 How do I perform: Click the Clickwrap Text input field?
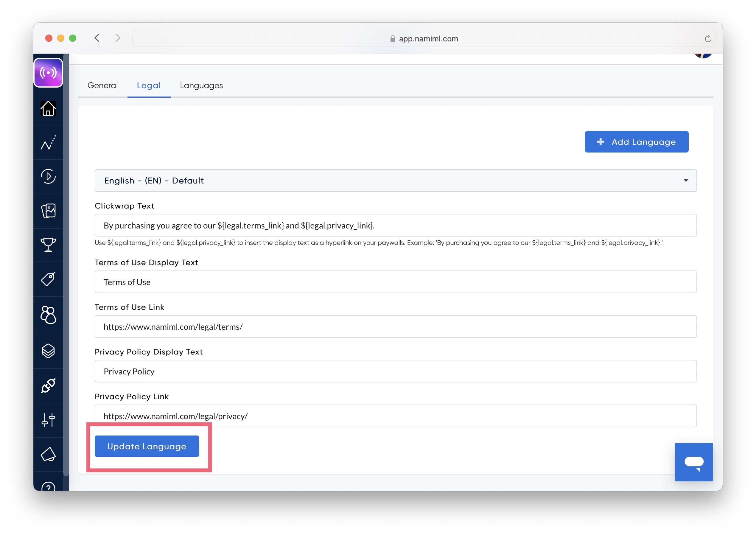[395, 225]
